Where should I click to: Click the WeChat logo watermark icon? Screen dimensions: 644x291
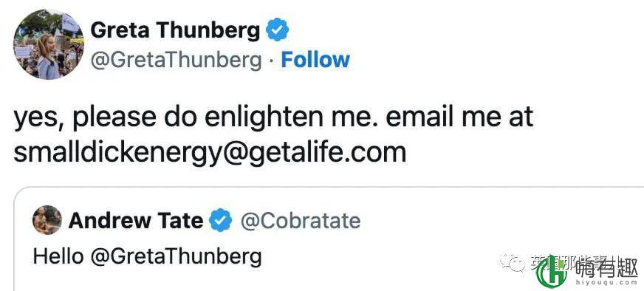click(x=512, y=262)
